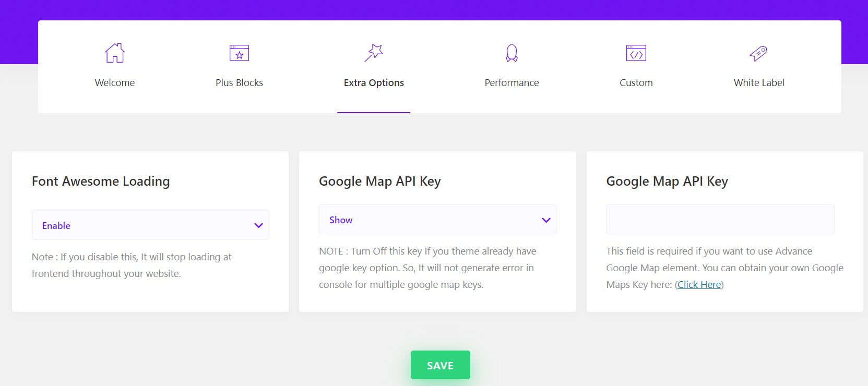Switch to the Plus Blocks tab
868x386 pixels.
point(239,82)
